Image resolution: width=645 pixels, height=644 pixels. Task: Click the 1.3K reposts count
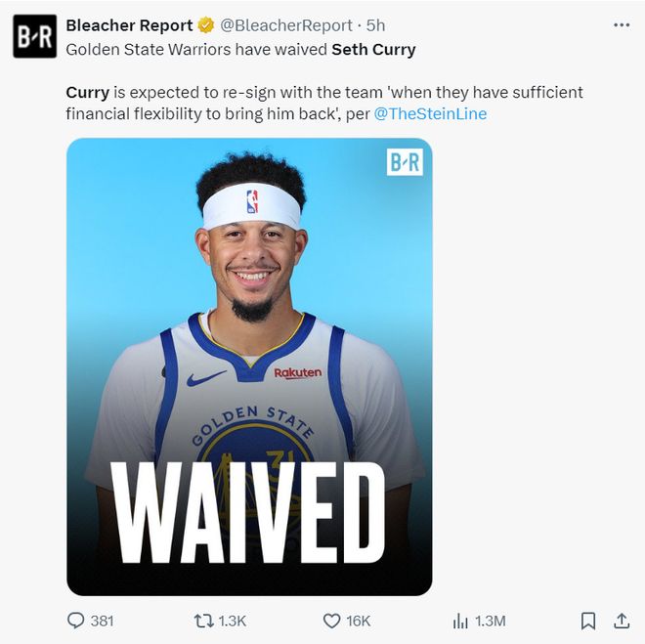tap(233, 621)
